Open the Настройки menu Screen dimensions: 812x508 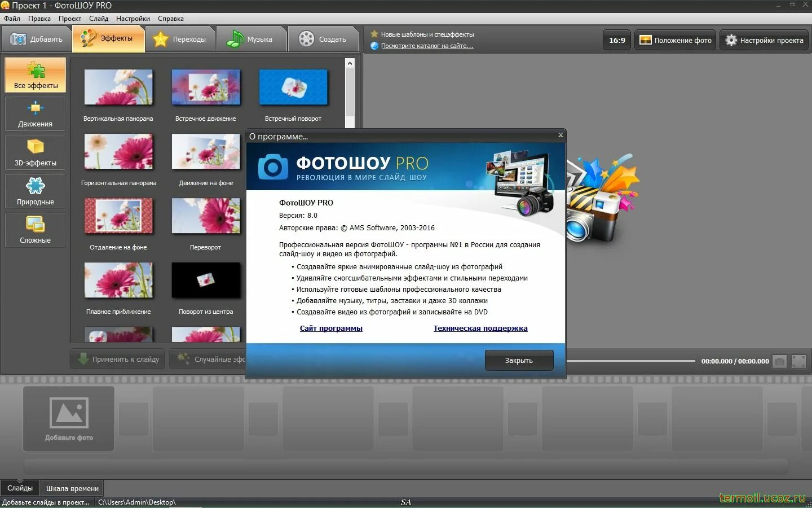pos(133,19)
